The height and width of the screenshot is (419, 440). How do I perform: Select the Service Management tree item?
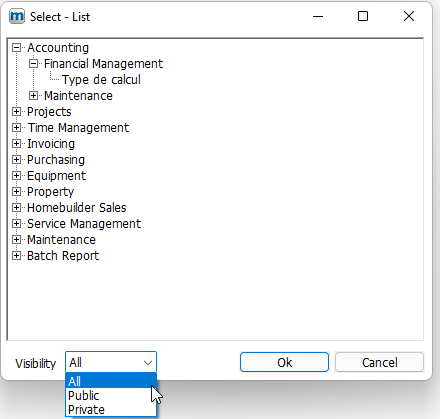pos(84,224)
